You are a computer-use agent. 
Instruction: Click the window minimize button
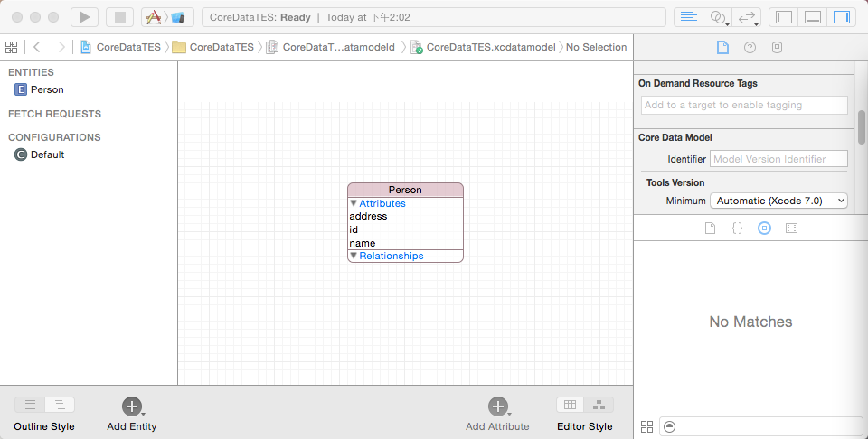(35, 17)
